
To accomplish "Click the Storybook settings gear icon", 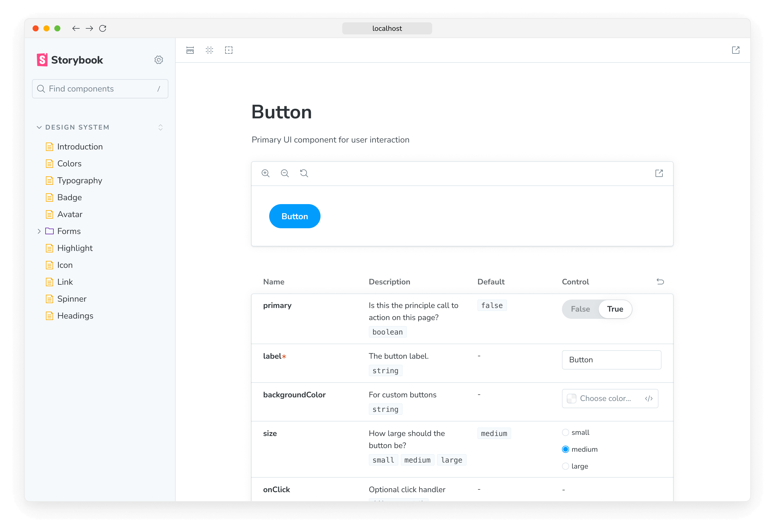I will [158, 59].
